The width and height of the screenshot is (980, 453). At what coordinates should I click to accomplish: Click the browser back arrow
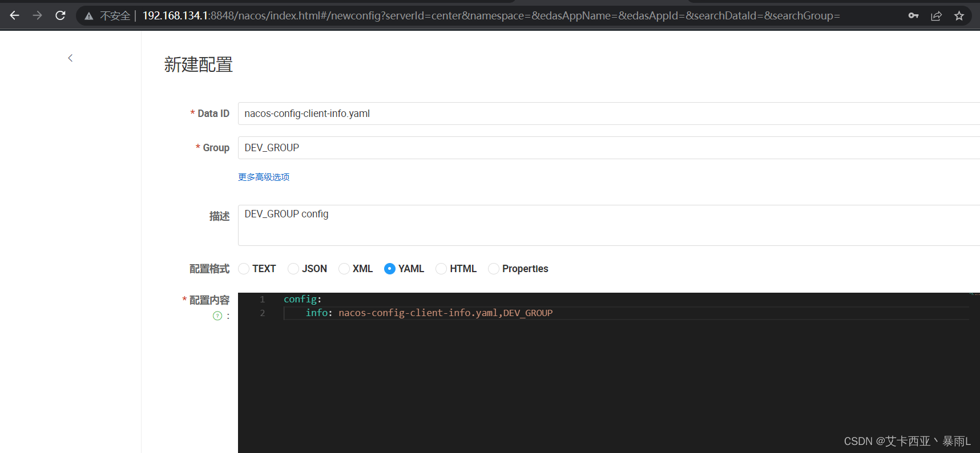click(15, 15)
